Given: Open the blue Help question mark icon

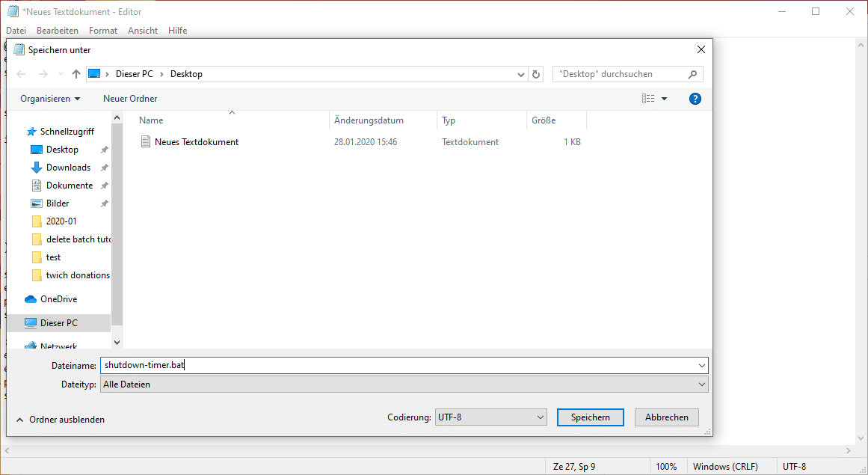Looking at the screenshot, I should coord(695,99).
